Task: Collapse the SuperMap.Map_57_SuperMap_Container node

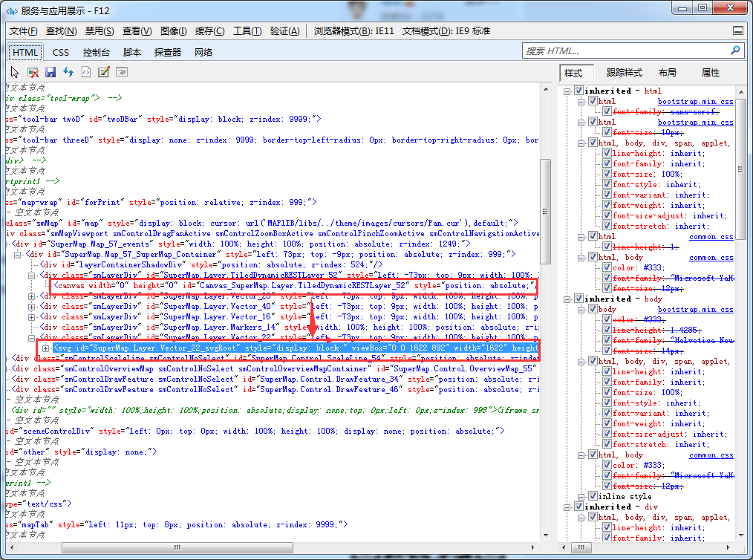Action: tap(17, 255)
